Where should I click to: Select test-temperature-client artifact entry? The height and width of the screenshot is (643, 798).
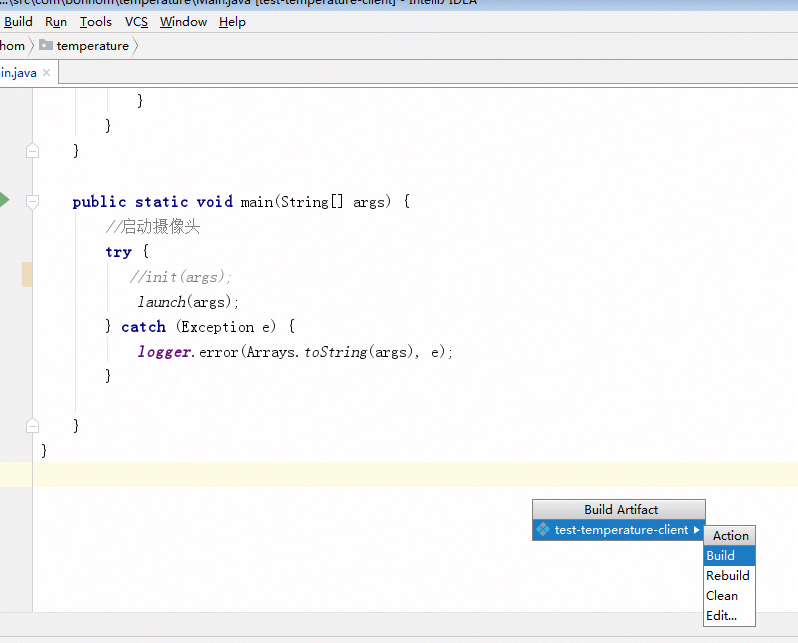click(618, 530)
